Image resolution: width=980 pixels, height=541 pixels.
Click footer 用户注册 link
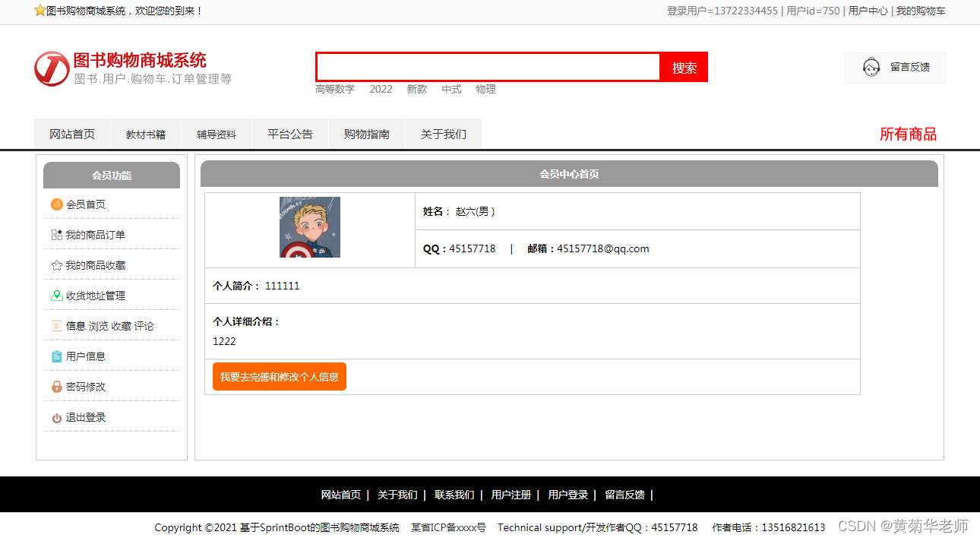(511, 495)
